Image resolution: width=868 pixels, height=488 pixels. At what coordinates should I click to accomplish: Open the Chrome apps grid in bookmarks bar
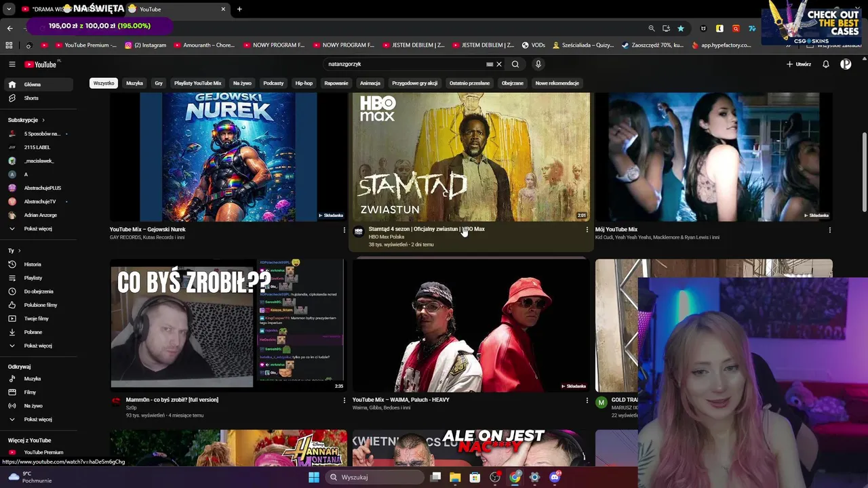9,45
